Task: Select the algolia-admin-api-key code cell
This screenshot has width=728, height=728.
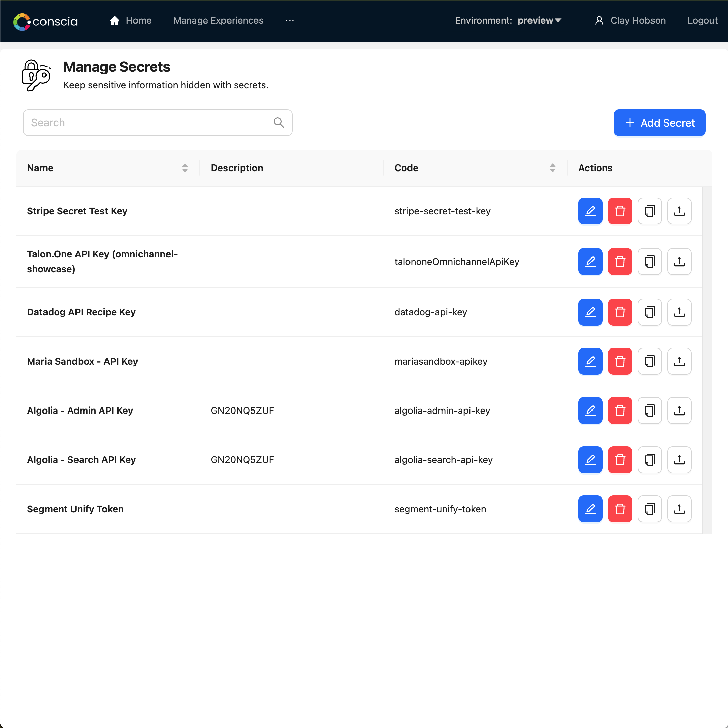Action: [442, 411]
